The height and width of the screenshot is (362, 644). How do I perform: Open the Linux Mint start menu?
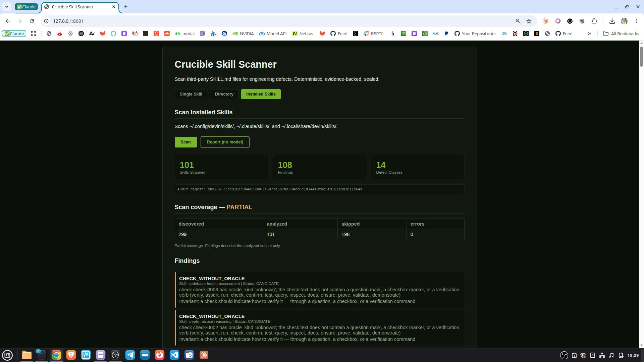click(x=7, y=355)
